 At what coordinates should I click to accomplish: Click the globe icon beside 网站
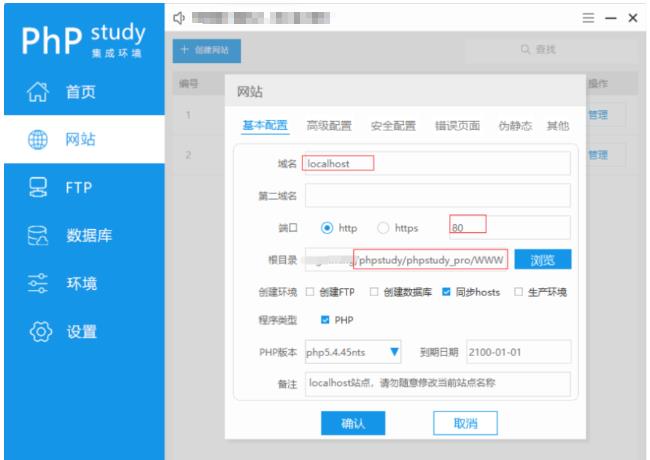click(38, 139)
